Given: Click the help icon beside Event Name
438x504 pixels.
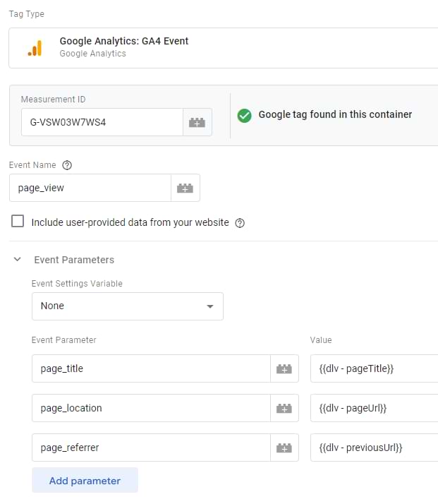Looking at the screenshot, I should [67, 165].
